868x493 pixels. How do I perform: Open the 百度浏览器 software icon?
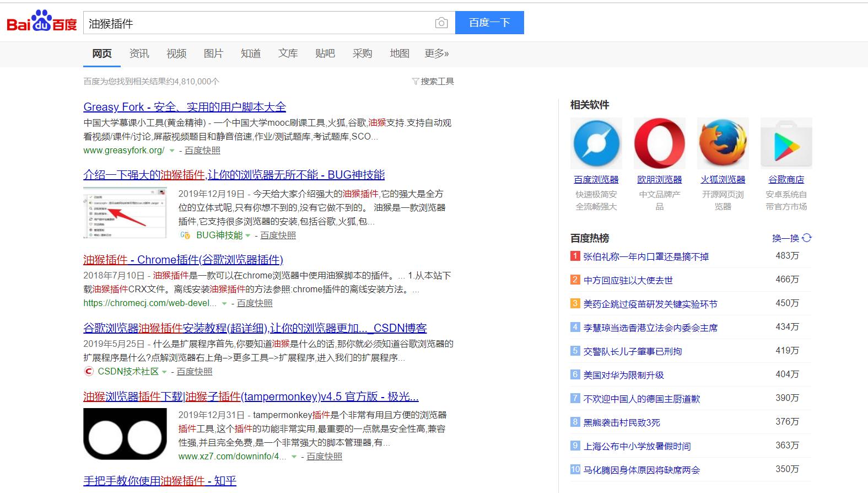(596, 143)
